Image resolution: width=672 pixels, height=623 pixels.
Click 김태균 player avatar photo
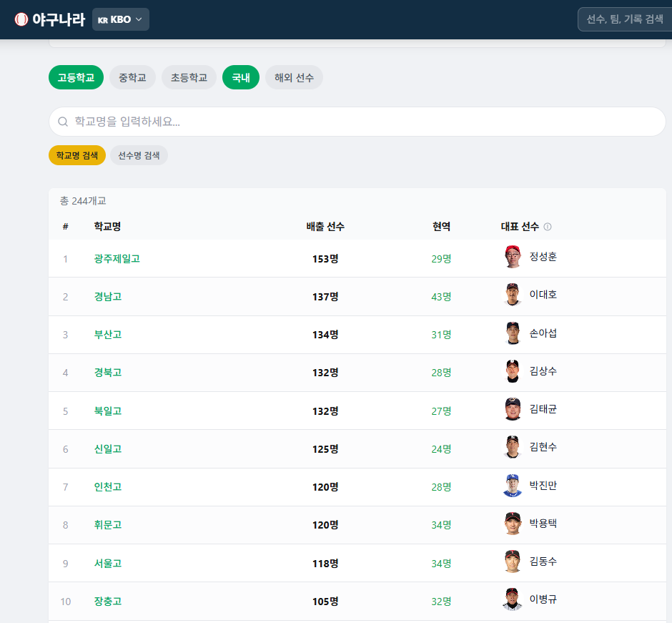pos(512,409)
